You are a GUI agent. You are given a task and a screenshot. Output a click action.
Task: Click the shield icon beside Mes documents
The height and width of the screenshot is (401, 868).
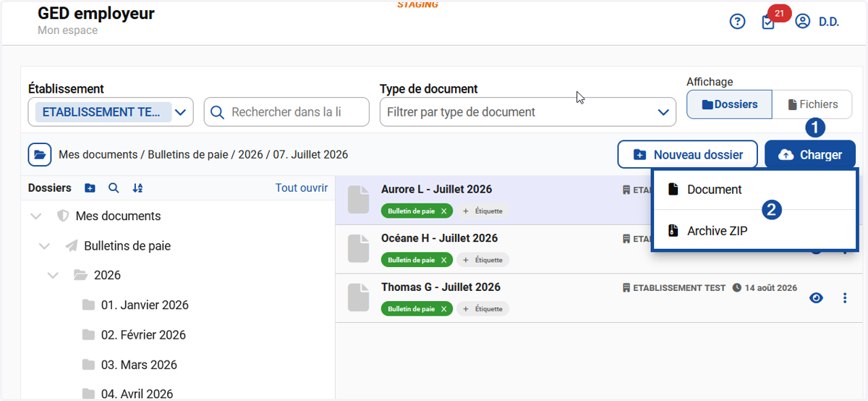tap(63, 216)
